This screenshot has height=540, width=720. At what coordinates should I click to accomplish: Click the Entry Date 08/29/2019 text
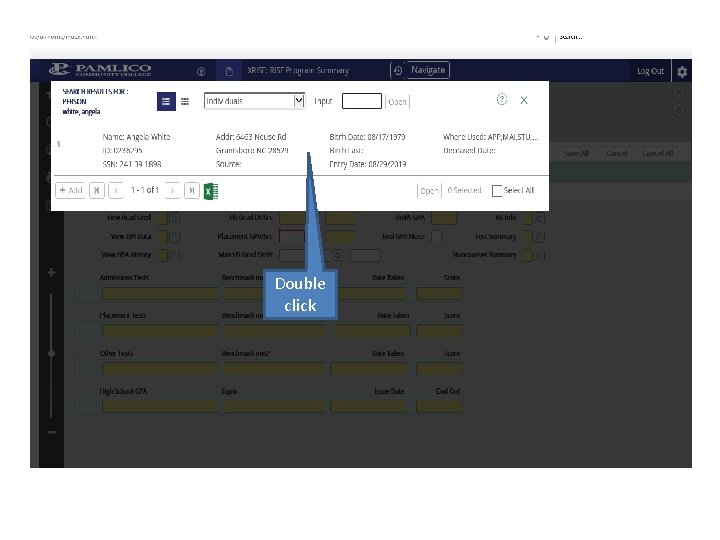coord(367,164)
